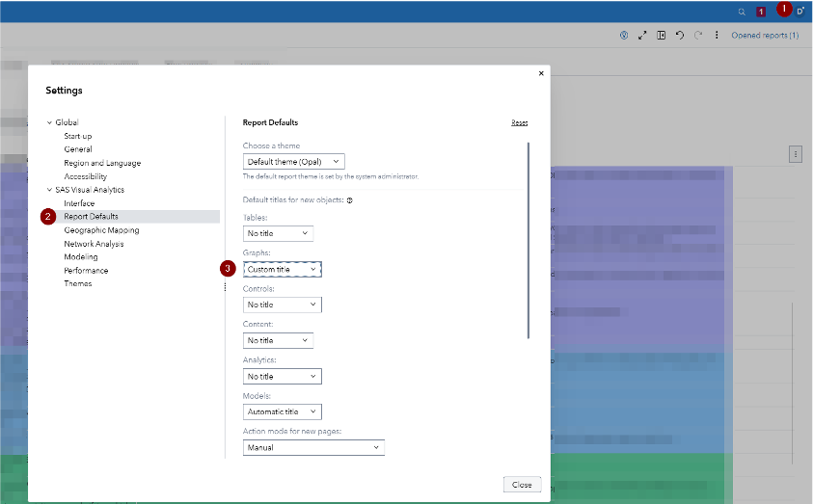Image resolution: width=813 pixels, height=504 pixels.
Task: Open the user profile menu icon
Action: coord(800,12)
